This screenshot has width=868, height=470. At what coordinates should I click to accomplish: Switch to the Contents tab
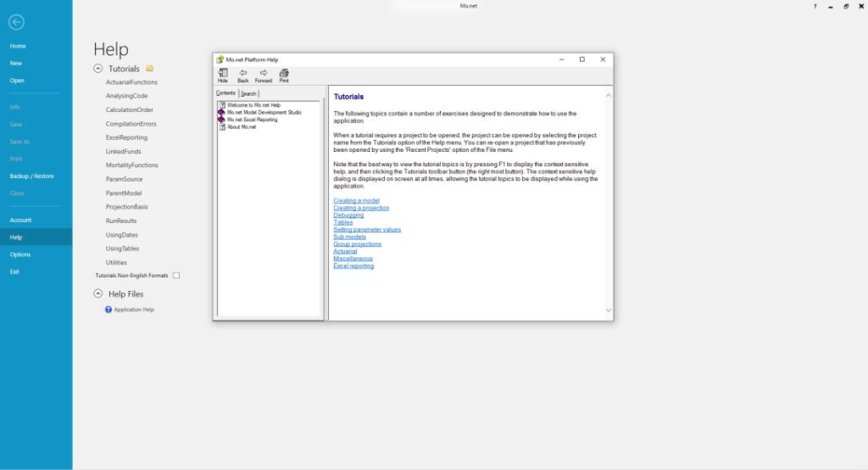click(225, 93)
